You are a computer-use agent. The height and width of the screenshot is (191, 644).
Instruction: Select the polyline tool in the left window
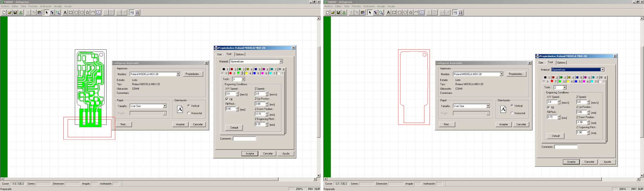coord(93,13)
